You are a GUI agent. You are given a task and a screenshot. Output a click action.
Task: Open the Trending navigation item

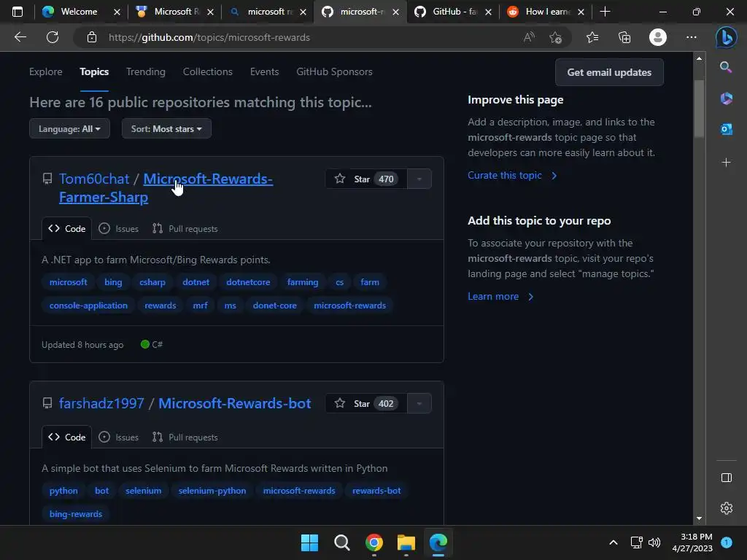146,72
